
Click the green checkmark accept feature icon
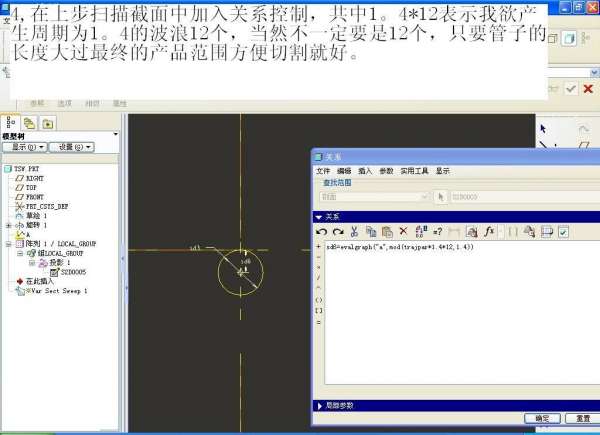[571, 89]
